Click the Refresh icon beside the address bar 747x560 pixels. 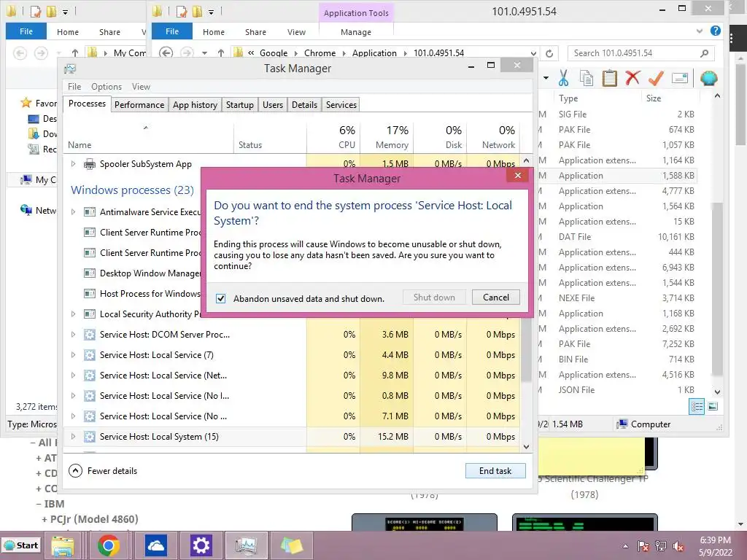tap(549, 53)
